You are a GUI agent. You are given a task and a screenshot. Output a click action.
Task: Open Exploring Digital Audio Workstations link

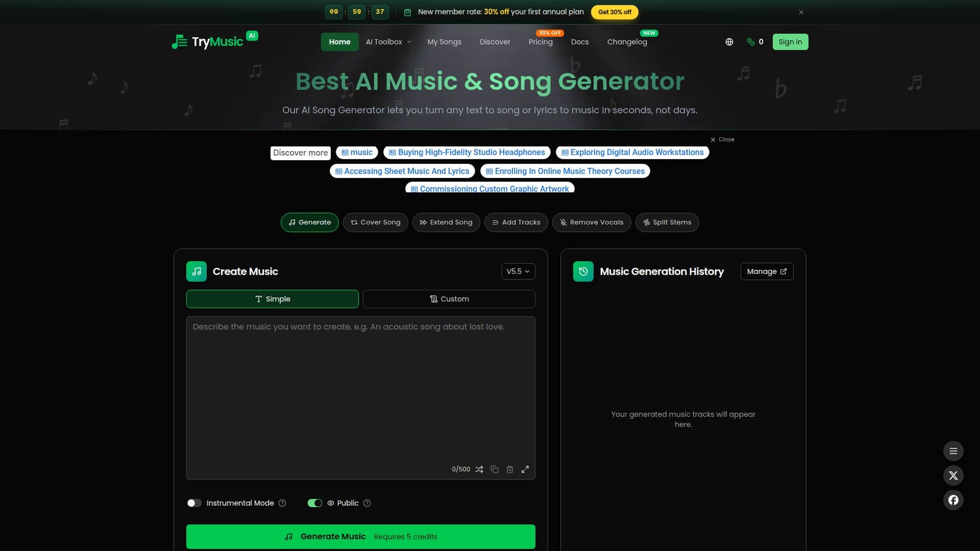pos(632,153)
